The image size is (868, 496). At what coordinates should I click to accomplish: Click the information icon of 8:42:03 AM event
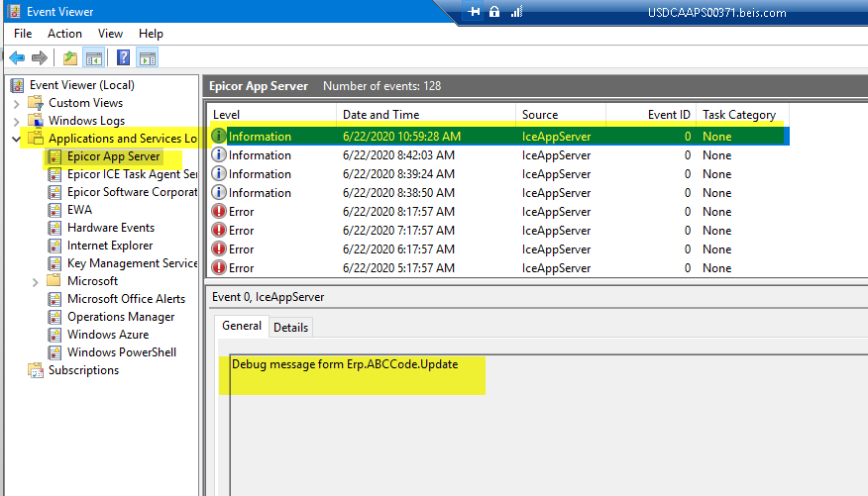[x=219, y=154]
